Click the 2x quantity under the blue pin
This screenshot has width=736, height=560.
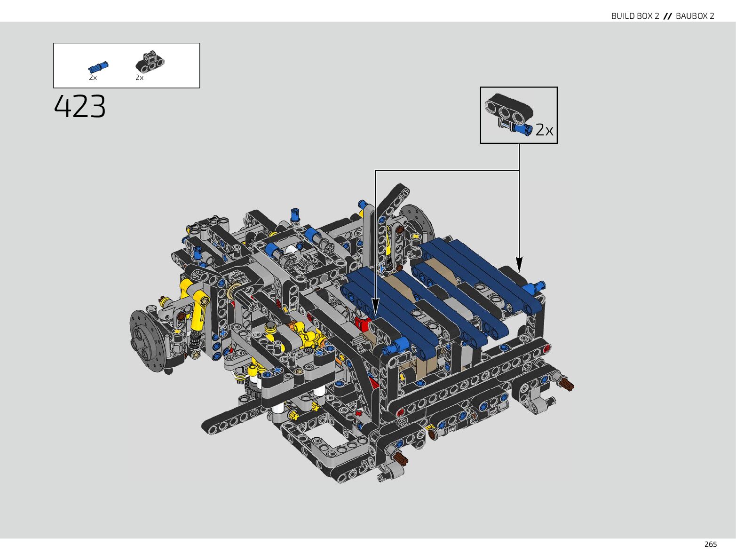point(93,78)
